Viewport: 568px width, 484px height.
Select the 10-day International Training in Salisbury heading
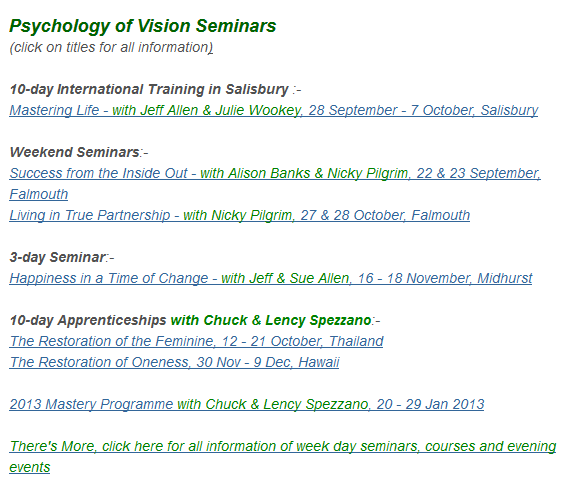(149, 89)
